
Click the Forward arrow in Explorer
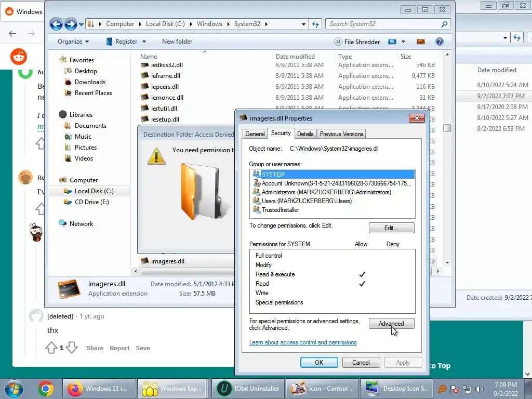(x=71, y=24)
